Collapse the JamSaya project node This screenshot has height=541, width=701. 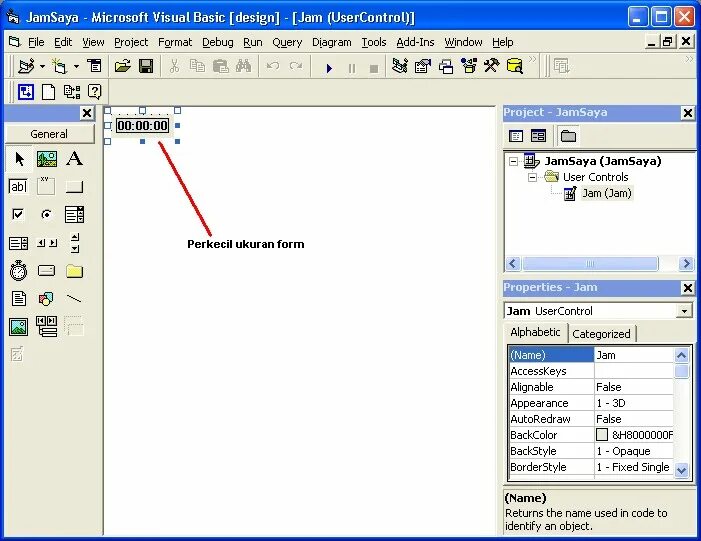(x=514, y=161)
